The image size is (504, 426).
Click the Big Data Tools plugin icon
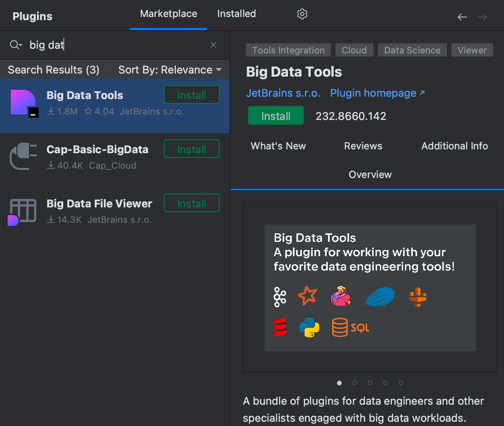pyautogui.click(x=23, y=103)
